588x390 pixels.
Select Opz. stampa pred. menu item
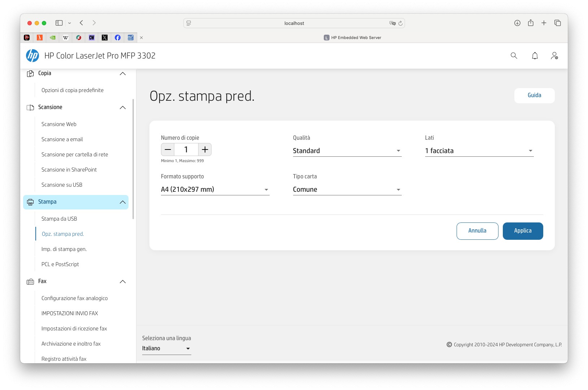coord(63,234)
